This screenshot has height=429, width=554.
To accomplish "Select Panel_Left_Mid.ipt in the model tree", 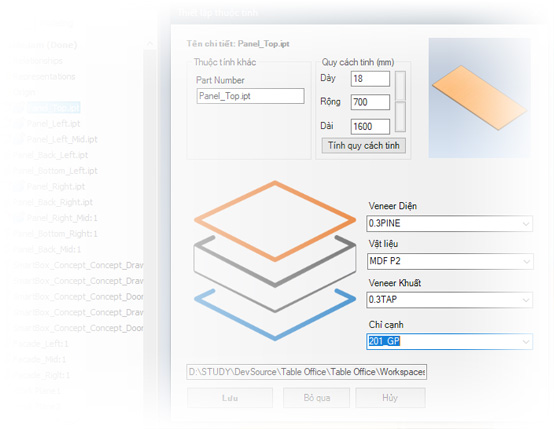I will (x=62, y=139).
